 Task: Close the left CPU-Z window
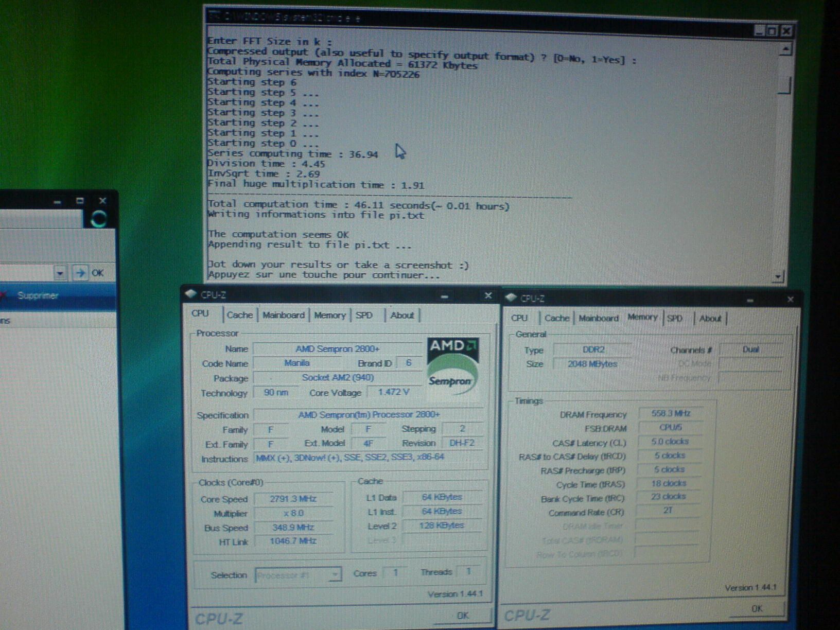pyautogui.click(x=488, y=295)
